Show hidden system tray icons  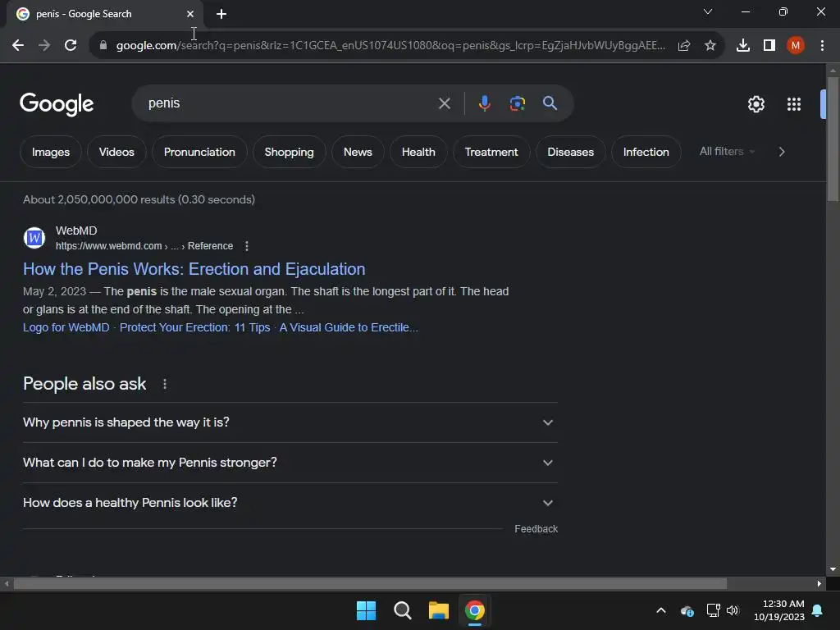[x=661, y=610]
